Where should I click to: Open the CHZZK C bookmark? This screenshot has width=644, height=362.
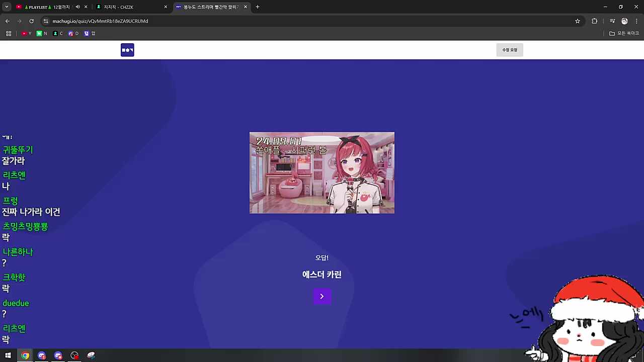[58, 34]
